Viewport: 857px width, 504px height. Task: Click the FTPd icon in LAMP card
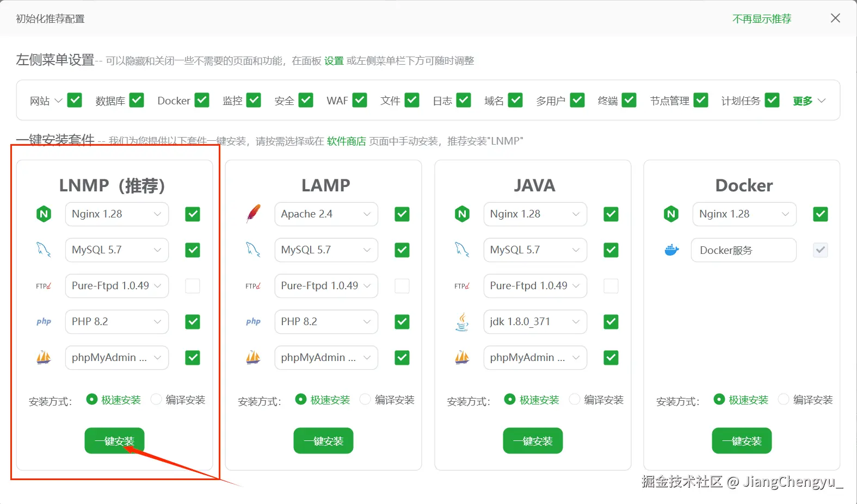point(253,286)
